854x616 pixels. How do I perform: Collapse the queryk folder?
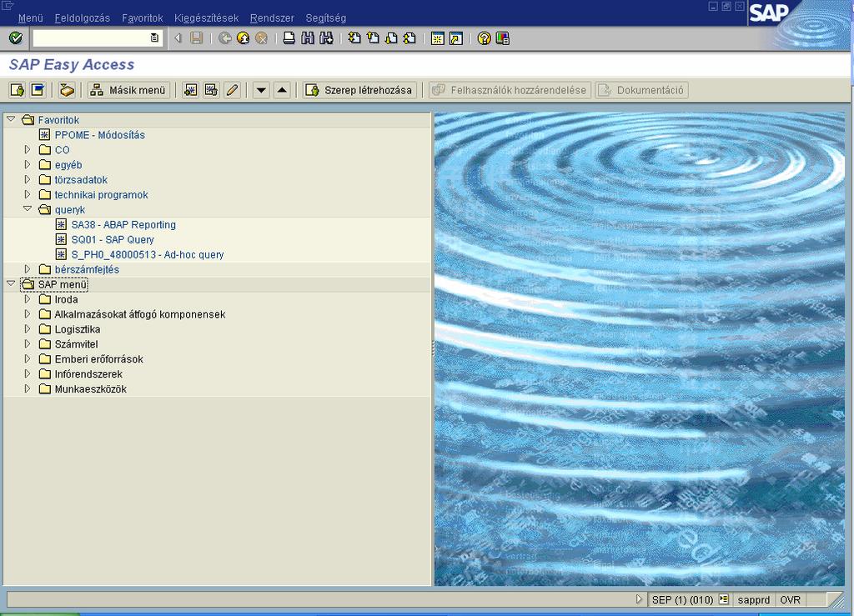[x=28, y=209]
